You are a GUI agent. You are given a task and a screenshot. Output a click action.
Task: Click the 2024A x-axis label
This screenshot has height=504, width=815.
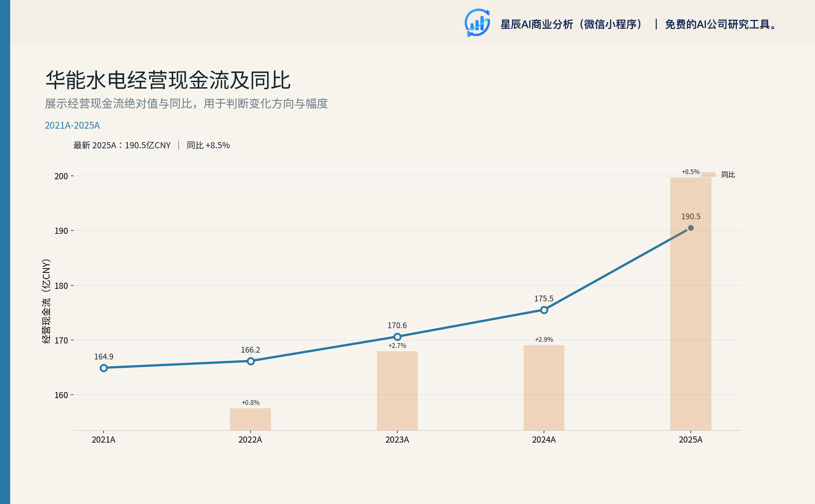(x=544, y=440)
